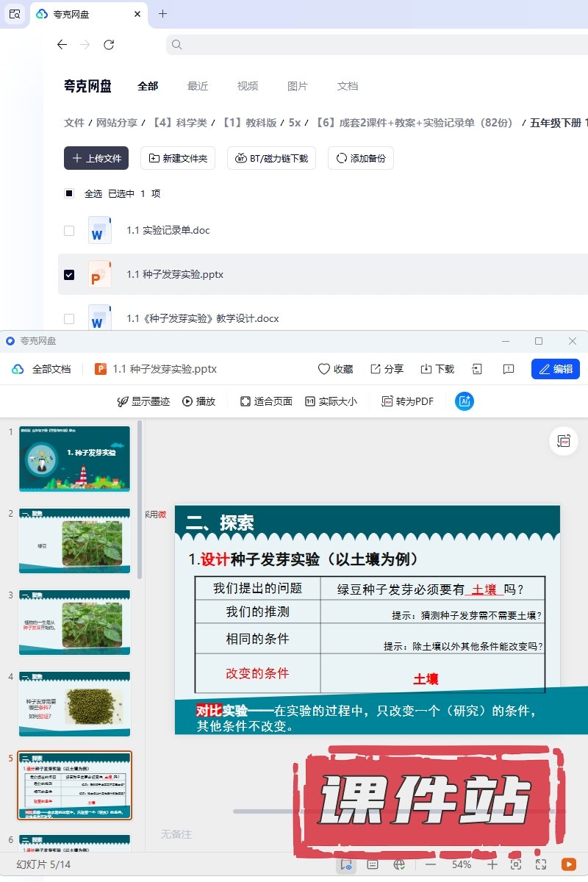Click the feedback exclamation bubble icon

508,369
